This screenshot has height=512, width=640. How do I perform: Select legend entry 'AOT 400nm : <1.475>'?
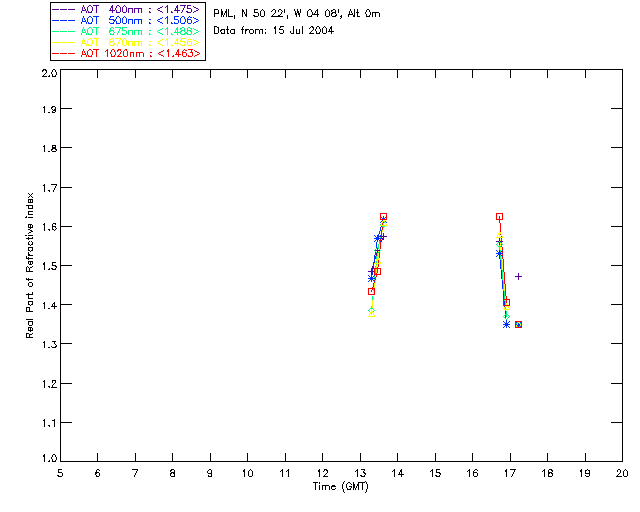(x=128, y=9)
